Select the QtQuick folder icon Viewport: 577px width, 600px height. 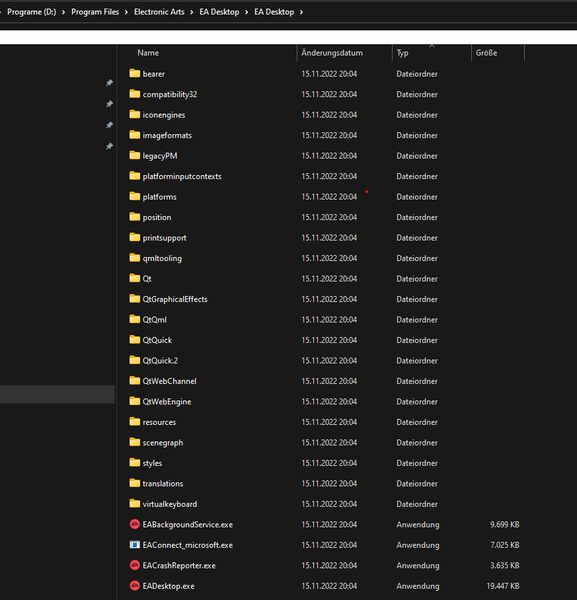pyautogui.click(x=134, y=339)
